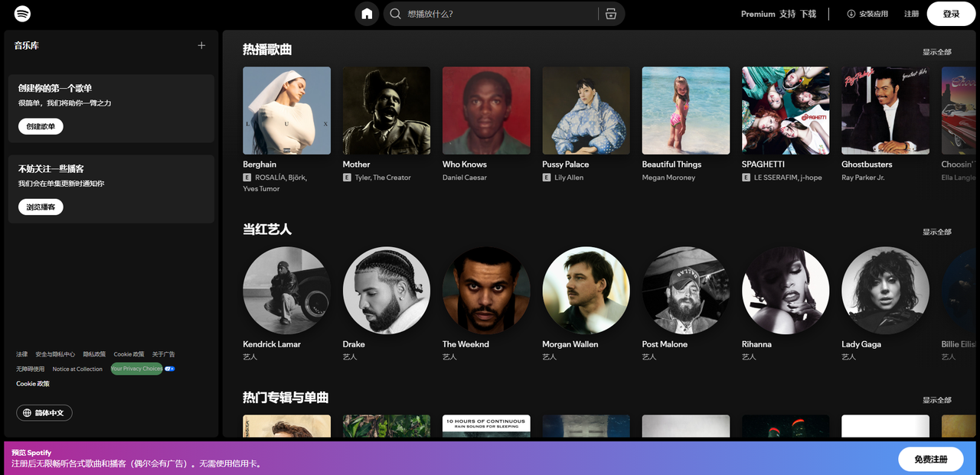This screenshot has width=980, height=475.
Task: Click Your Privacy Choices link
Action: [136, 369]
